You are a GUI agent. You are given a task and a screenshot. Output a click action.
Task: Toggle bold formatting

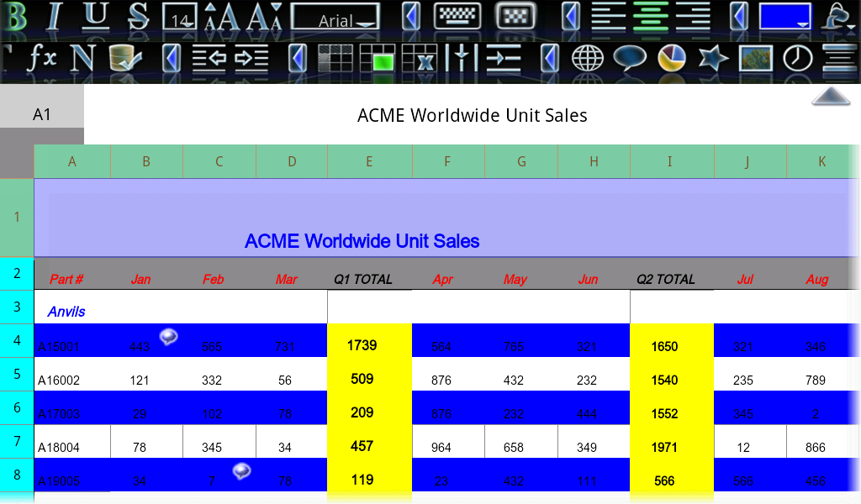tap(14, 17)
